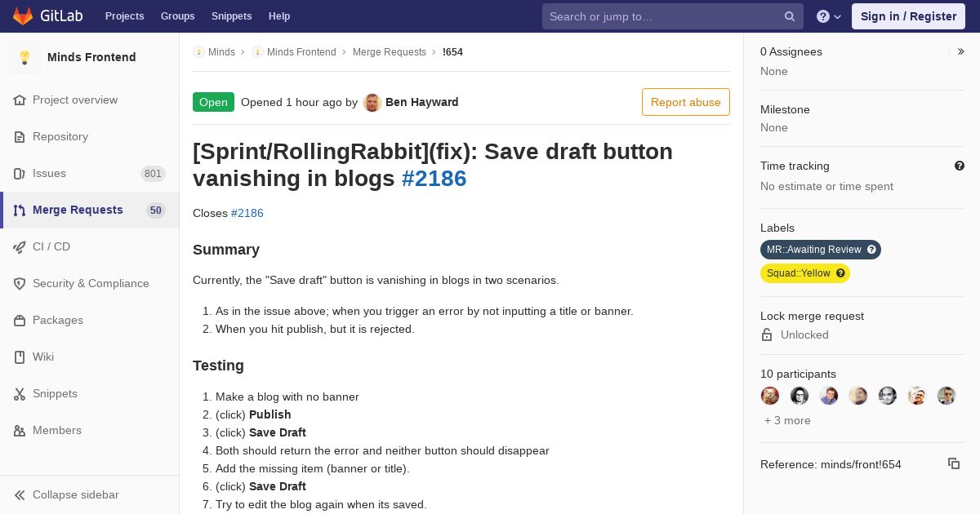
Task: Click Minds Frontend breadcrumb link
Action: (301, 52)
